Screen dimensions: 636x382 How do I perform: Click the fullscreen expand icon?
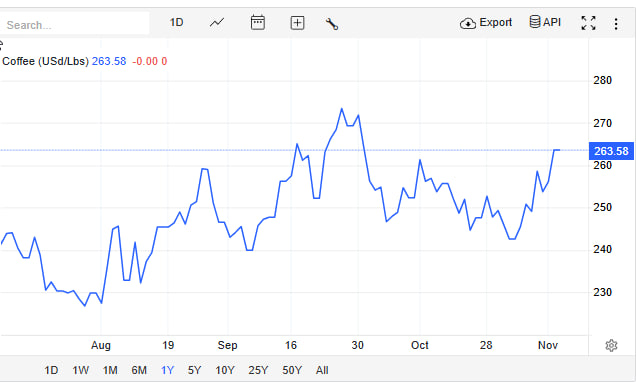588,23
